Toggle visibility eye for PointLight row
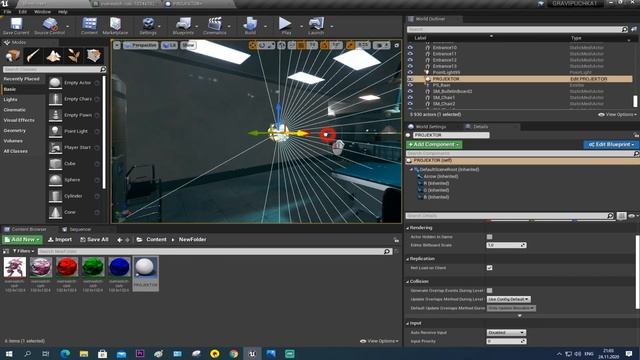This screenshot has height=360, width=640. click(x=410, y=73)
